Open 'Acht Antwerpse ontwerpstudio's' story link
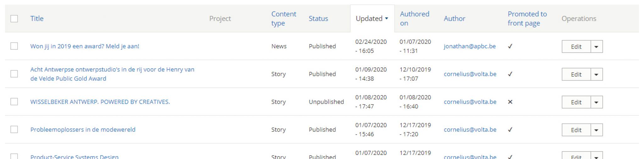644x159 pixels. (x=112, y=74)
